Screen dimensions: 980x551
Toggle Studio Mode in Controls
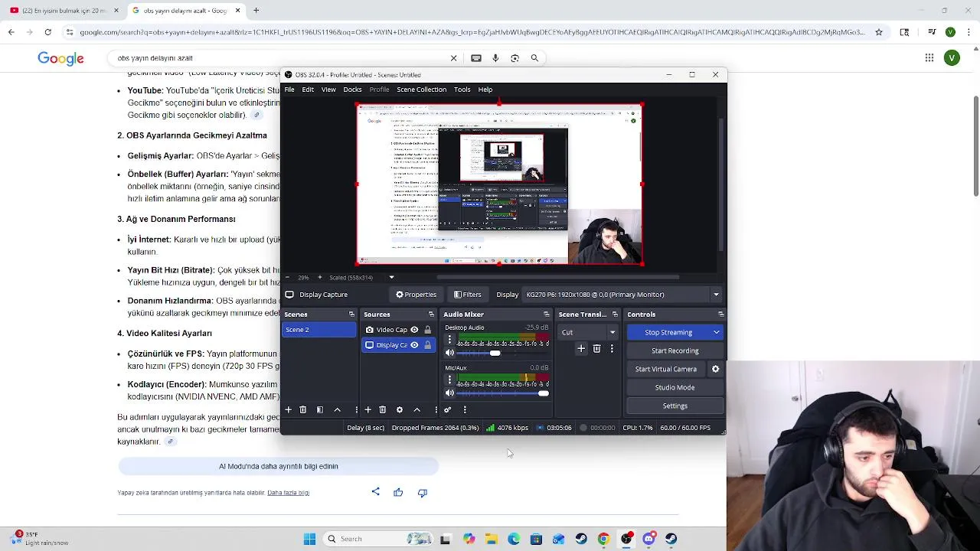pyautogui.click(x=675, y=387)
